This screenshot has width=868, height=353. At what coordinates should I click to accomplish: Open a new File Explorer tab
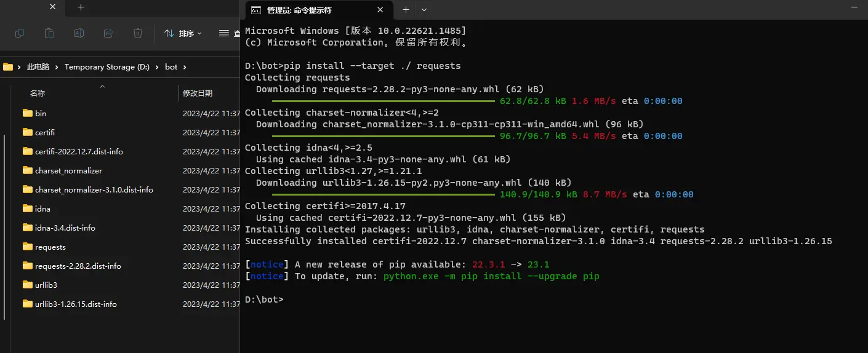click(x=81, y=8)
